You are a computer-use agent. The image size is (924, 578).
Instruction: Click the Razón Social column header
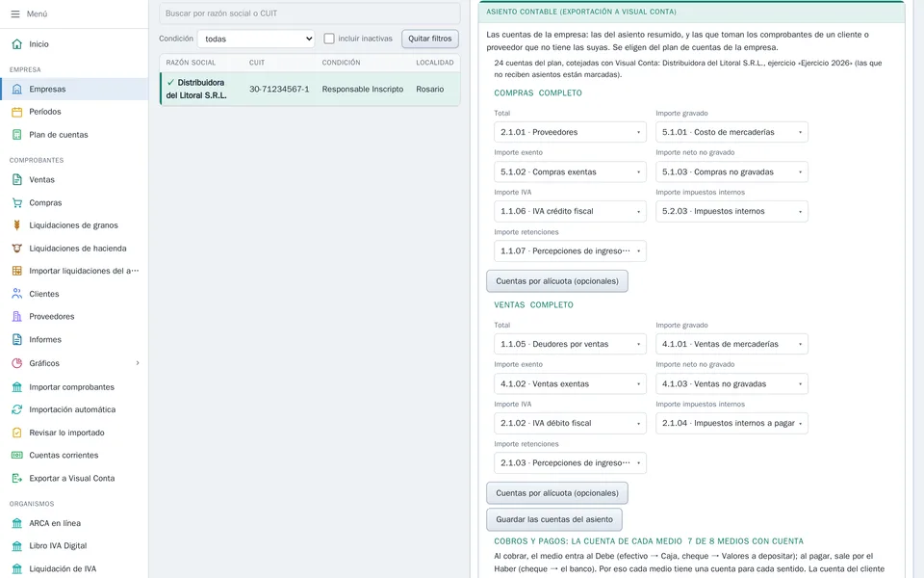[x=191, y=63]
